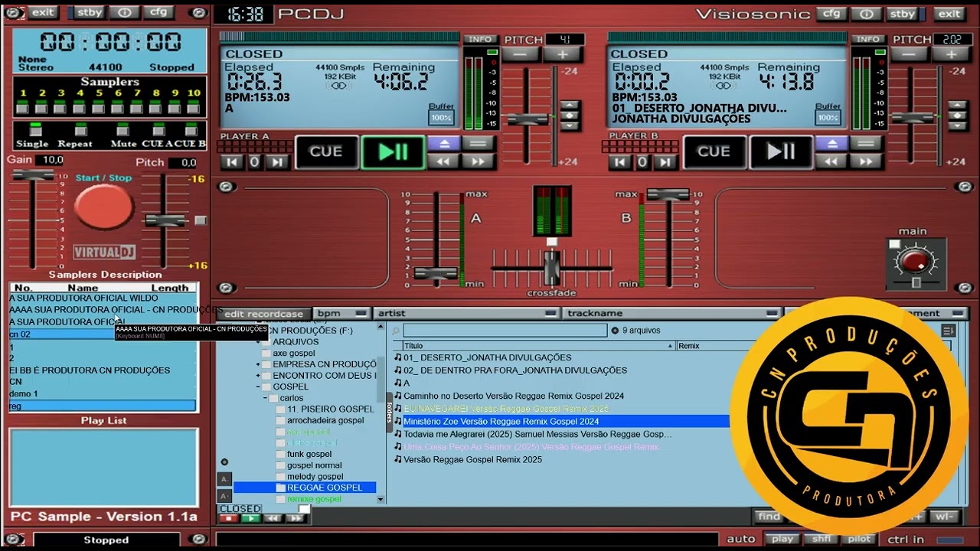Toggle the CUE A sampler switch
This screenshot has height=551, width=980.
158,130
